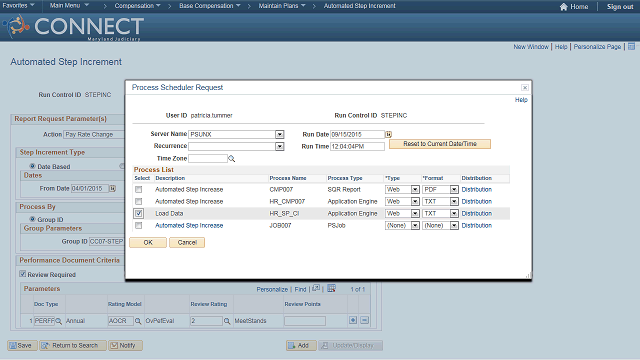Click the Personalize Page link
This screenshot has width=640, height=360.
(597, 47)
